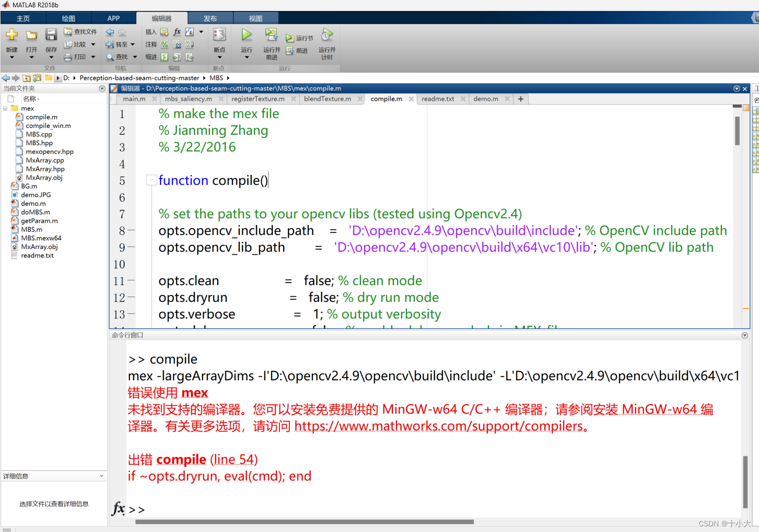Toggle breakpoint at editor line 12
The image size is (759, 532).
[x=131, y=297]
